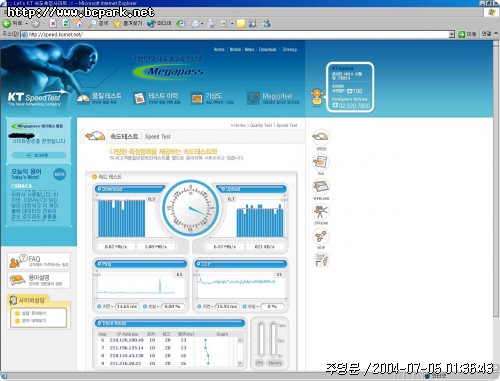
Task: Open the Media globe toolbar button
Action: click(x=159, y=23)
